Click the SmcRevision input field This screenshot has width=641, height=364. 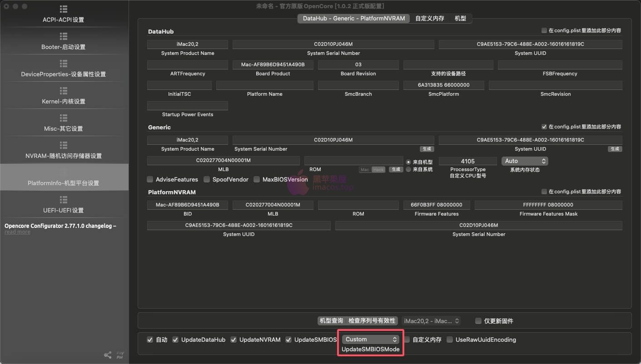[556, 85]
